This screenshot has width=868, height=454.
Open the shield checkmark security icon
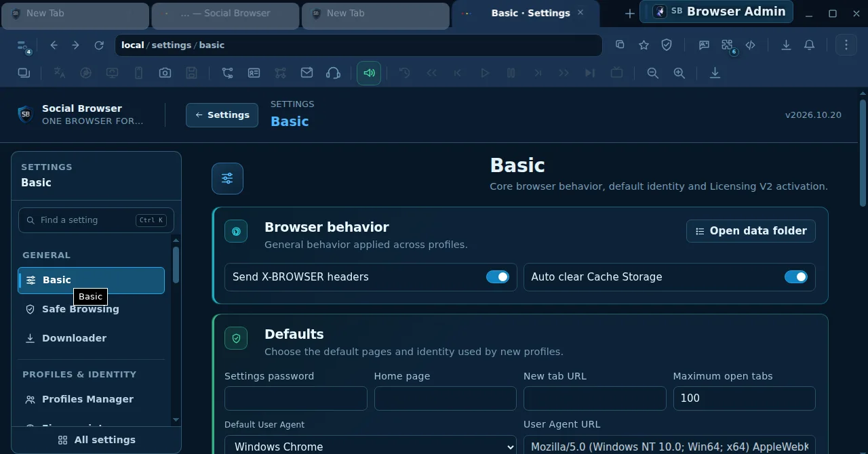tap(667, 45)
